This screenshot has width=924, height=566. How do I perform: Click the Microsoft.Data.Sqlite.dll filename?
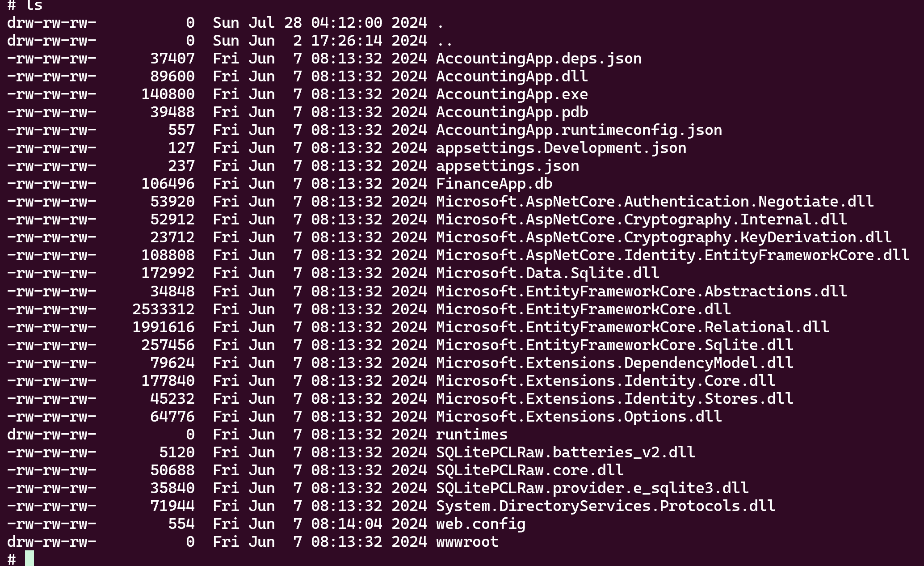[548, 273]
